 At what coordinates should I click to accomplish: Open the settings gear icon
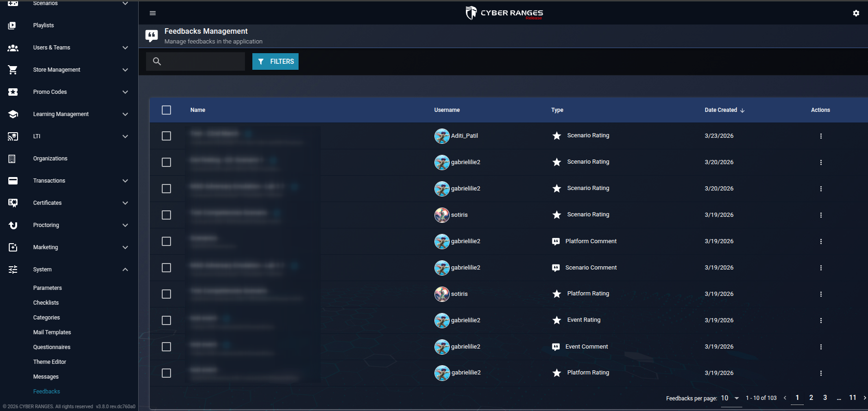click(856, 13)
